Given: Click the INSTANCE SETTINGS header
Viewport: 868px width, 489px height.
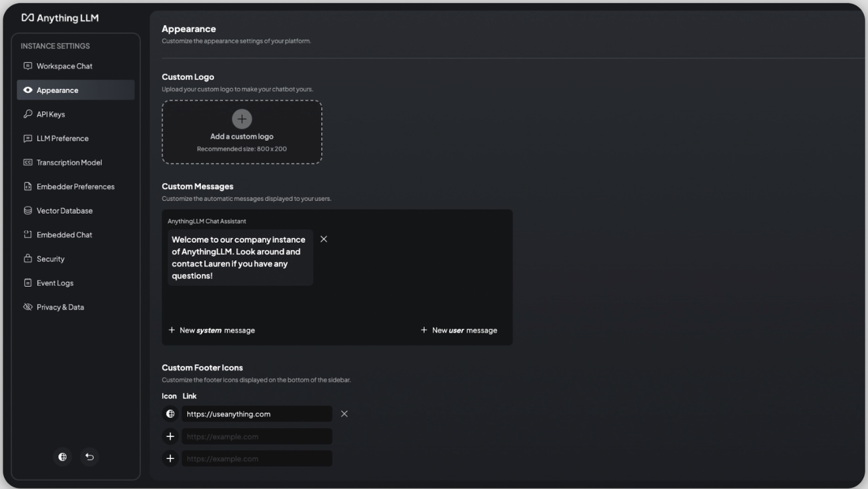Looking at the screenshot, I should (55, 46).
